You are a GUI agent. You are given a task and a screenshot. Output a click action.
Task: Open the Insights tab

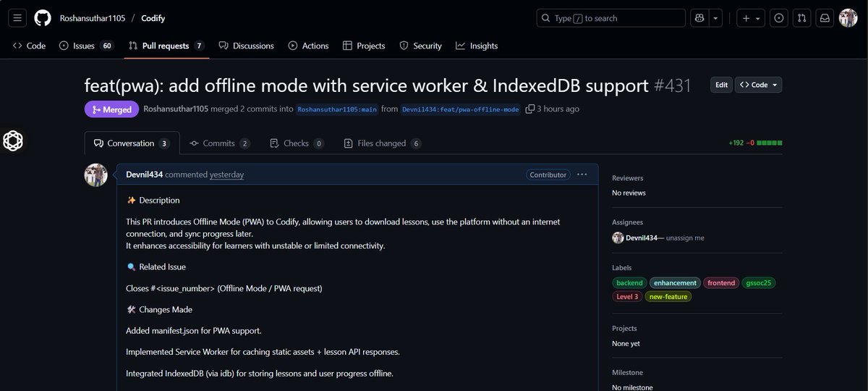point(477,46)
